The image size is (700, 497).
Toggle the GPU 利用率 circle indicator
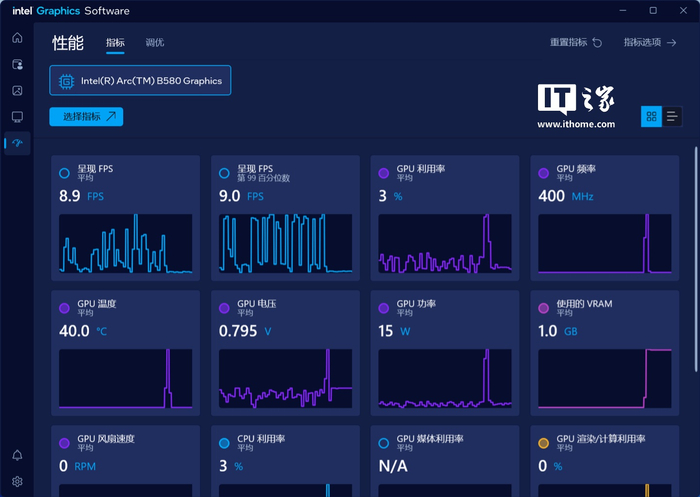tap(384, 173)
